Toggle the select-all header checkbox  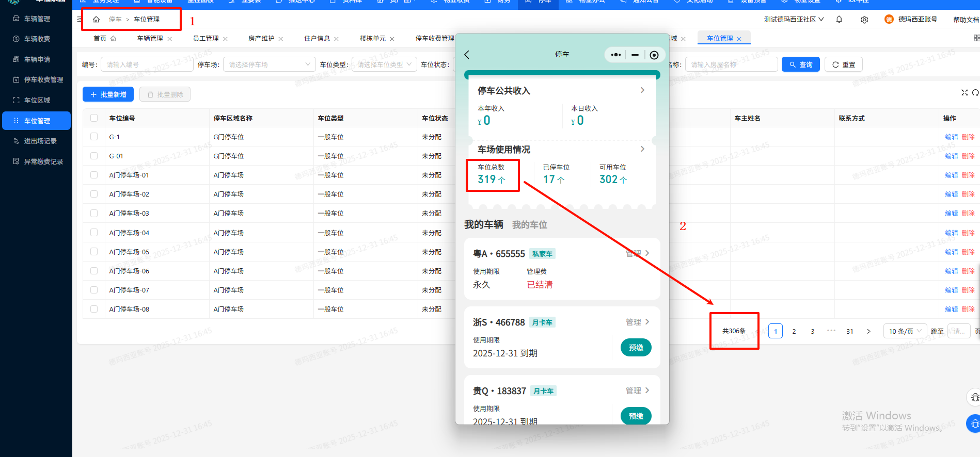pos(94,118)
